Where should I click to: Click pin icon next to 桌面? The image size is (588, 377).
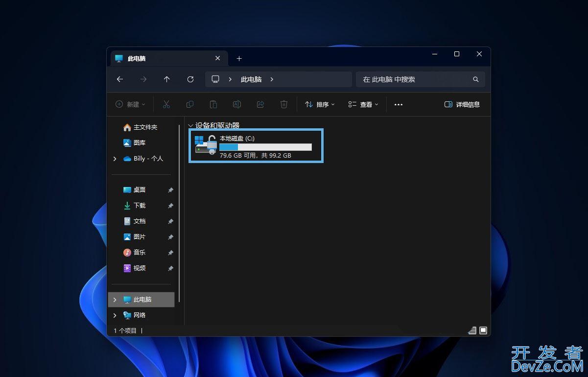[170, 190]
